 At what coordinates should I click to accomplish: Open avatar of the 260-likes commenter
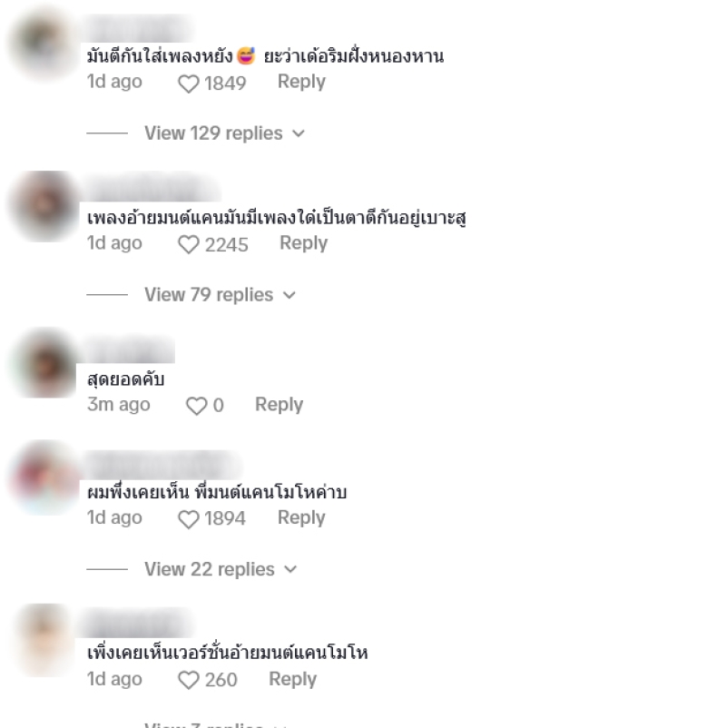(44, 640)
